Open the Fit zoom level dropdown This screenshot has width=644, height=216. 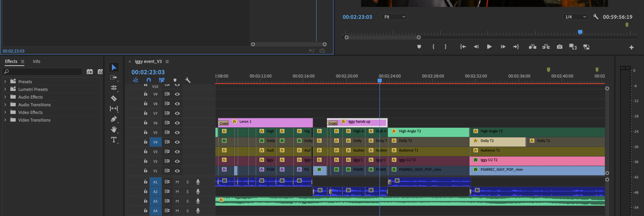(x=394, y=17)
